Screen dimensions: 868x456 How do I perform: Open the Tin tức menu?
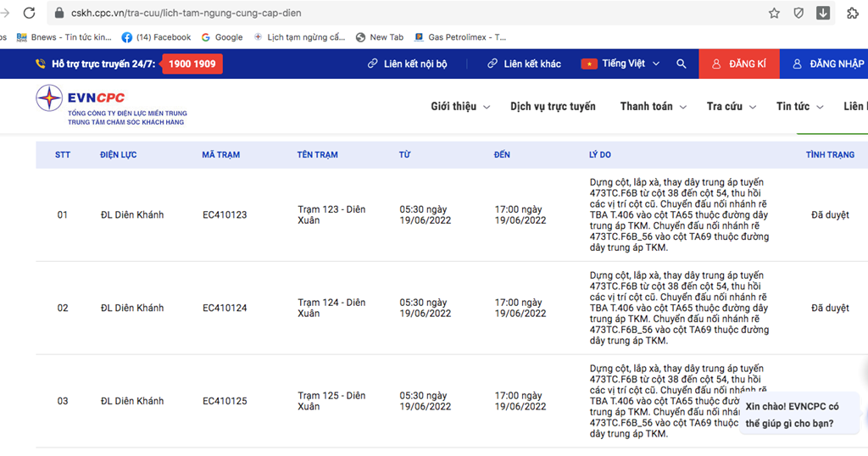coord(798,107)
